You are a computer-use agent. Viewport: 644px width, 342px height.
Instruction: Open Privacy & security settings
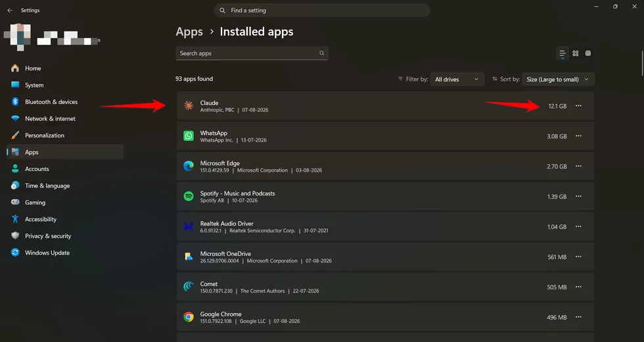(x=65, y=236)
